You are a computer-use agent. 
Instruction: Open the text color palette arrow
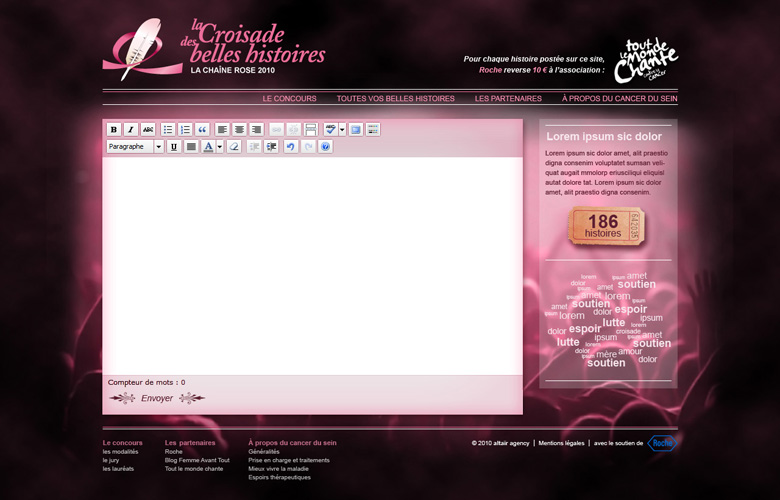[219, 146]
